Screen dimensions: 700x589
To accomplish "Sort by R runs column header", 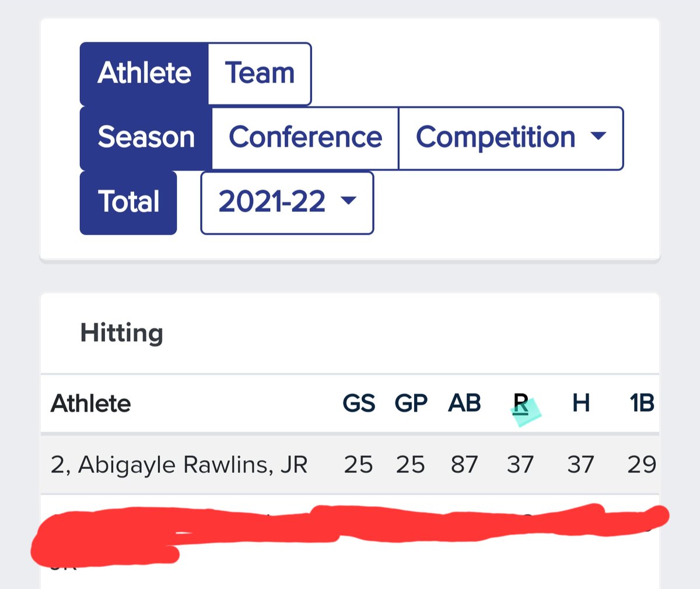I will pyautogui.click(x=520, y=404).
